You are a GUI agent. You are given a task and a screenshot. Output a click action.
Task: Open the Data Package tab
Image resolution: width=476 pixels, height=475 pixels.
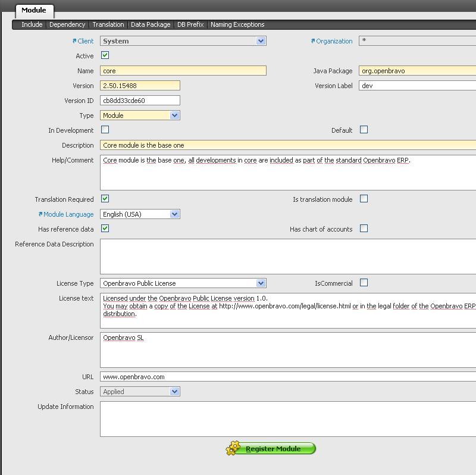[x=151, y=24]
